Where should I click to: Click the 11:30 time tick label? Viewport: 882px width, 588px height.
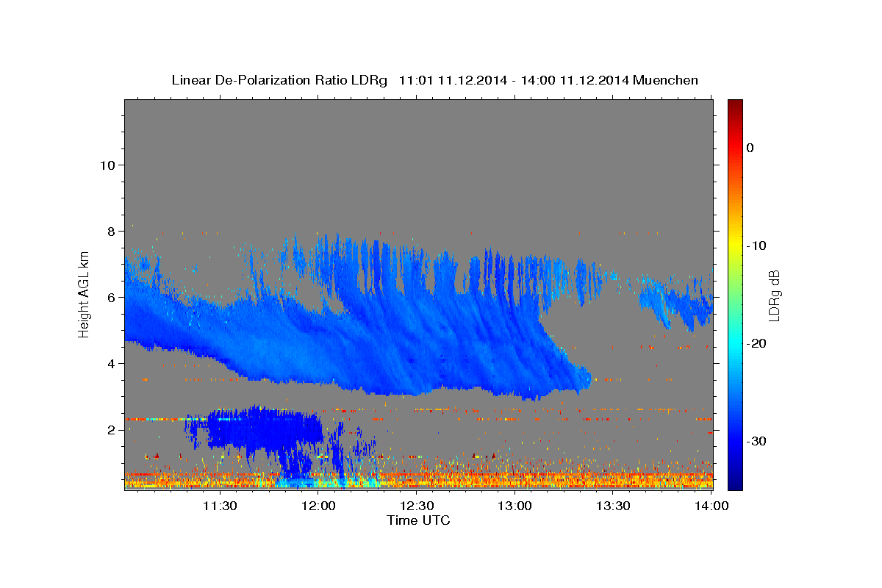(x=219, y=506)
